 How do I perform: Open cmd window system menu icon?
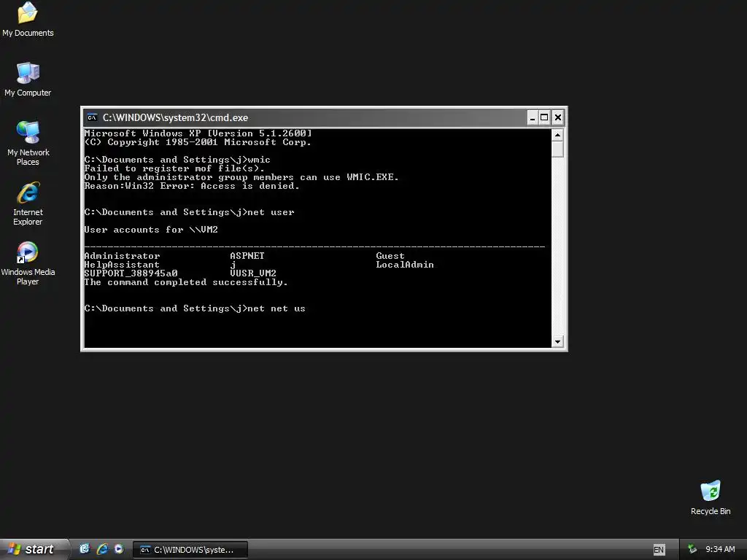(92, 117)
